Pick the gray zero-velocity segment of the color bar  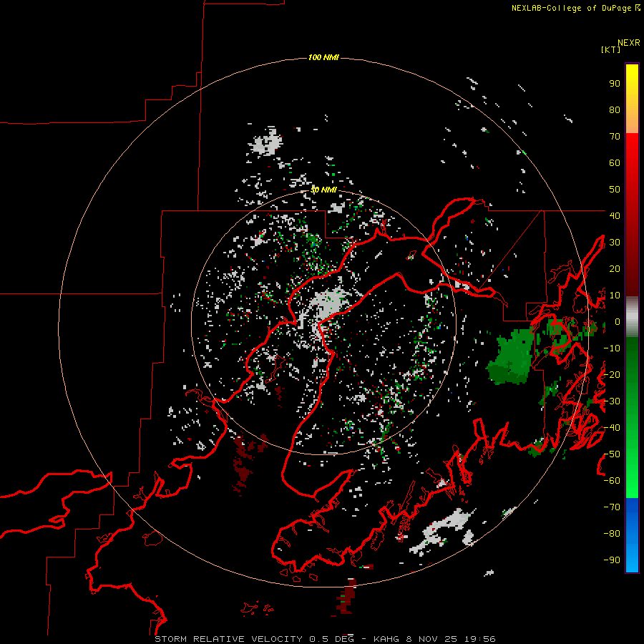pyautogui.click(x=632, y=317)
